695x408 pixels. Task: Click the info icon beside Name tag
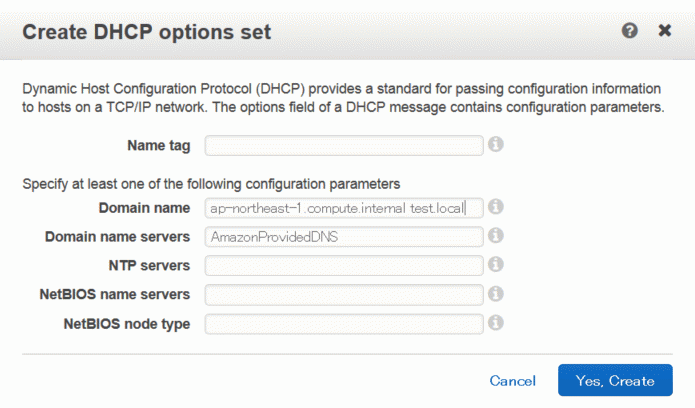pos(496,144)
